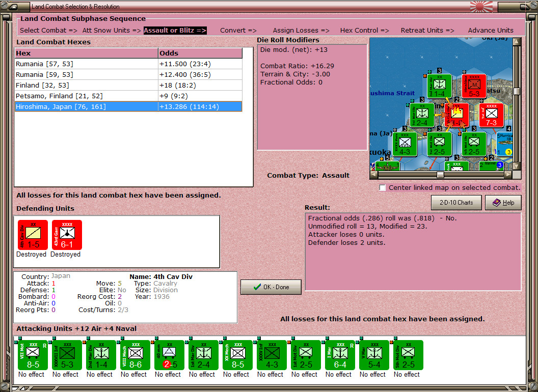Enable Center linked map on selected combat
The height and width of the screenshot is (392, 538).
pyautogui.click(x=383, y=187)
